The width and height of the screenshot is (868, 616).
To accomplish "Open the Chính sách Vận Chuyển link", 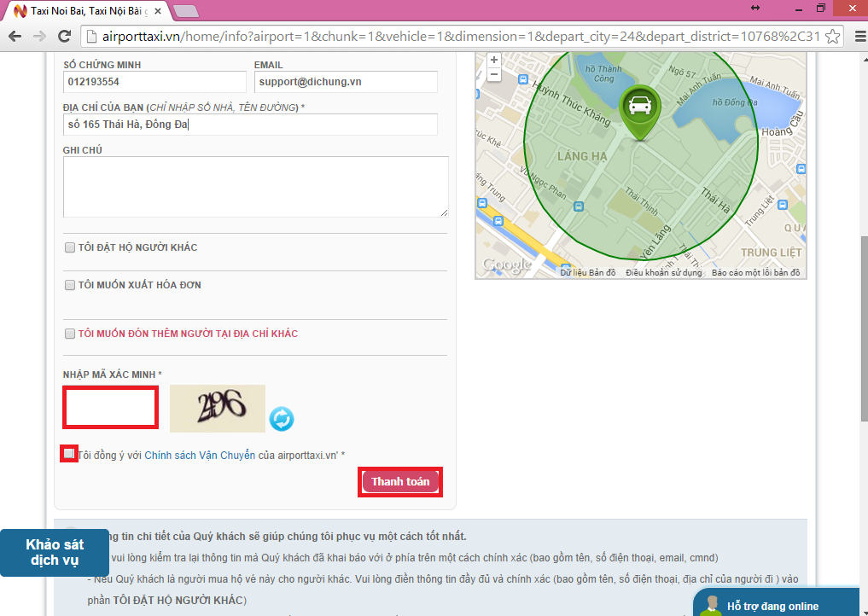I will tap(200, 456).
